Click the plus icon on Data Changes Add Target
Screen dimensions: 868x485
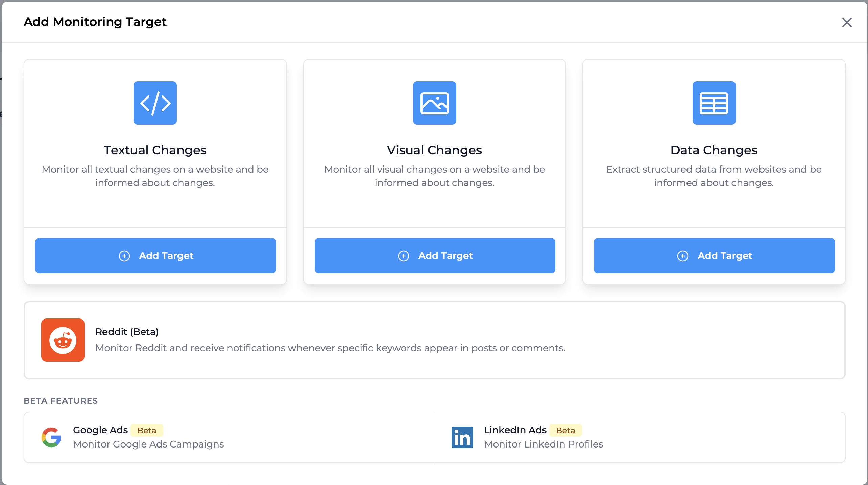(x=683, y=256)
